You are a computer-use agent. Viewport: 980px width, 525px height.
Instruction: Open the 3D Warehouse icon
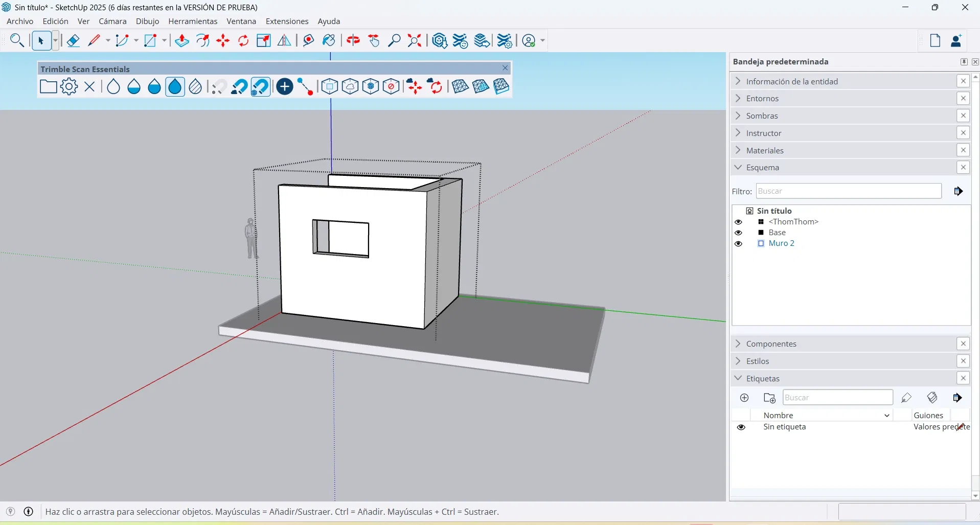440,40
